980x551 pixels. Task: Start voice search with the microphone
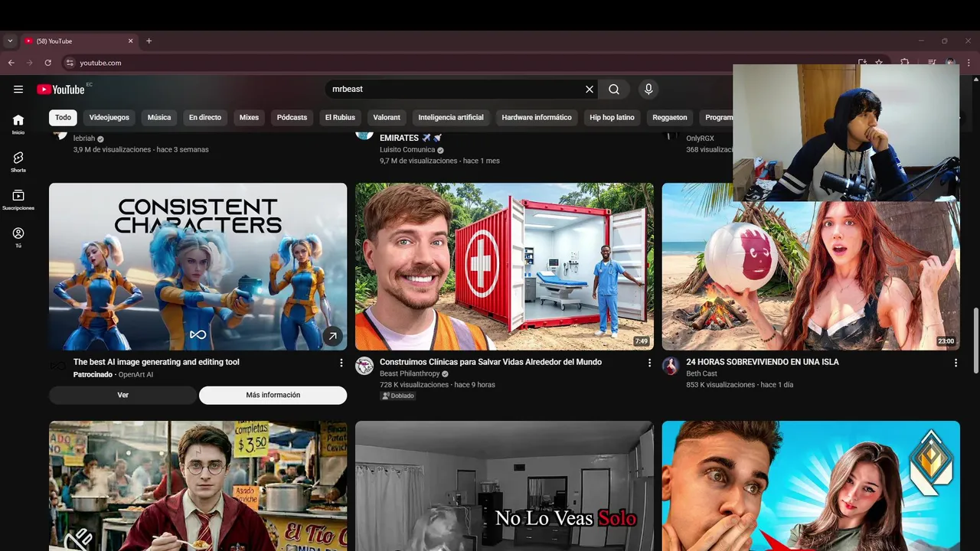tap(648, 90)
